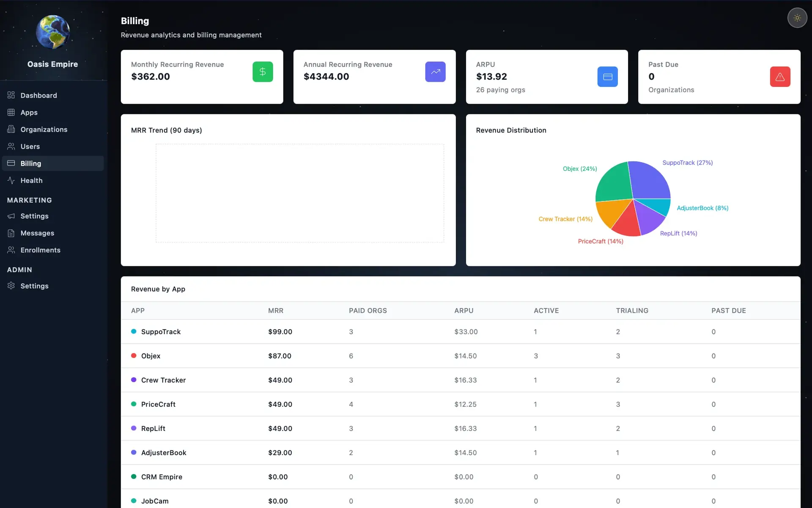812x508 pixels.
Task: Click the PAST DUE column header
Action: pos(728,310)
